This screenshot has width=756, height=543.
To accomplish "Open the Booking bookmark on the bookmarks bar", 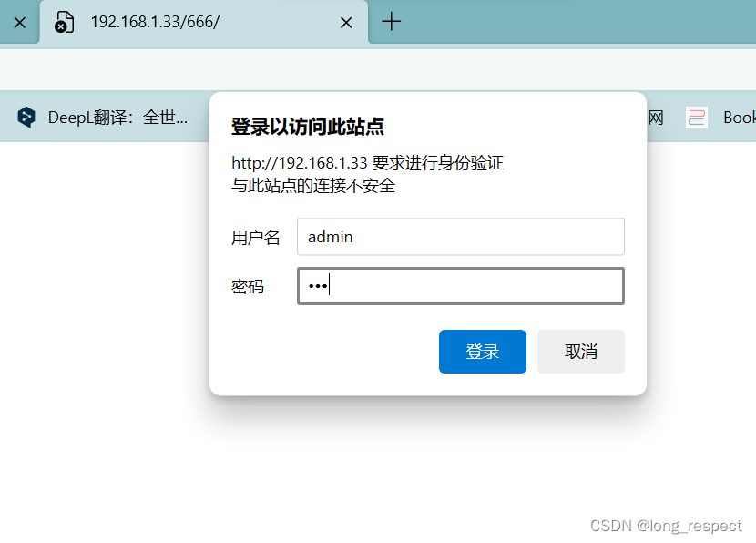I will point(740,117).
